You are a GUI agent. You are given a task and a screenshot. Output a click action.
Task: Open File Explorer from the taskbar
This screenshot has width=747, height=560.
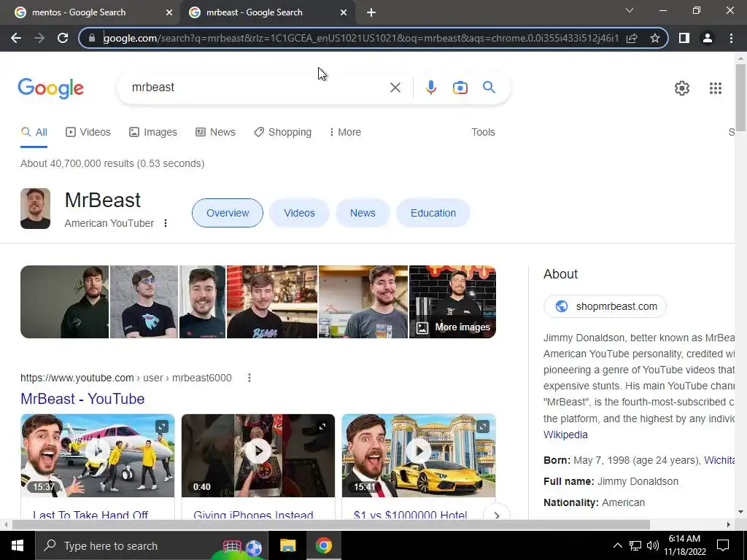pos(287,545)
